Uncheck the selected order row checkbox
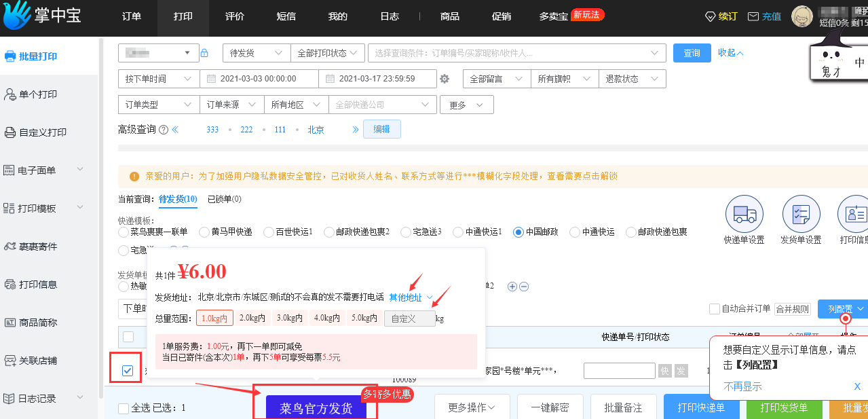 [x=128, y=371]
